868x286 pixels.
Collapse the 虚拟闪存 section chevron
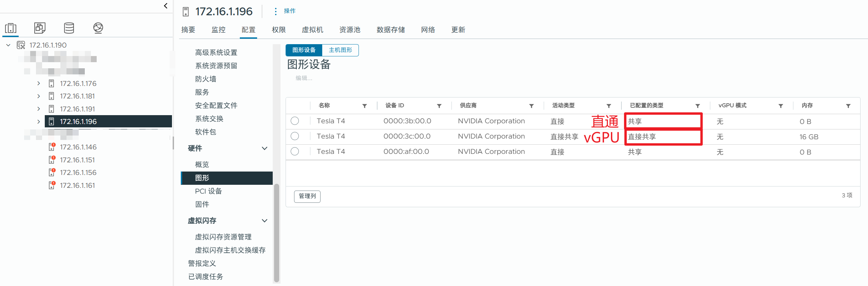(x=265, y=221)
